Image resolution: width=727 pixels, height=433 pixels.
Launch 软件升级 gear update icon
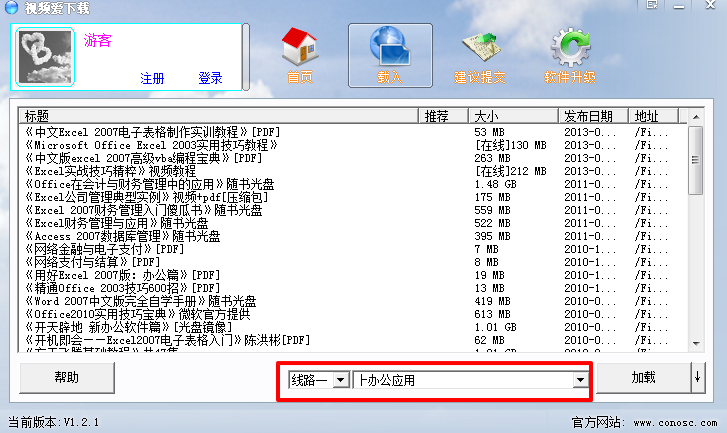(570, 56)
